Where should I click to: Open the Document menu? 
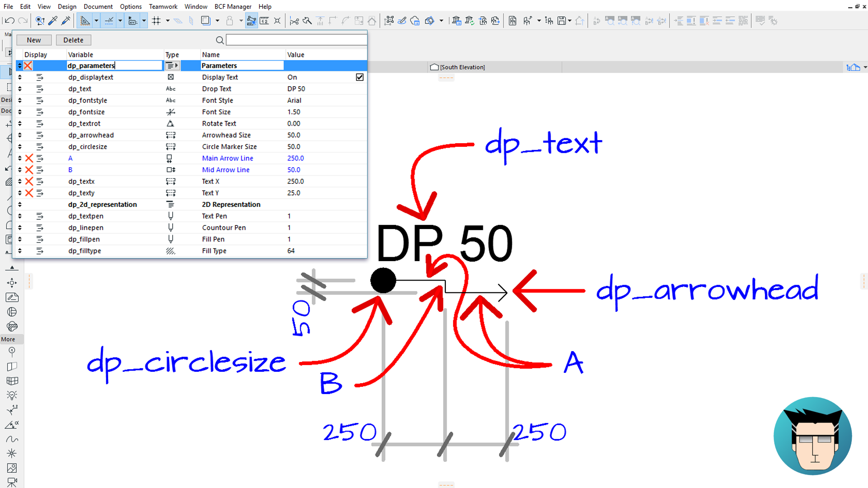click(98, 6)
